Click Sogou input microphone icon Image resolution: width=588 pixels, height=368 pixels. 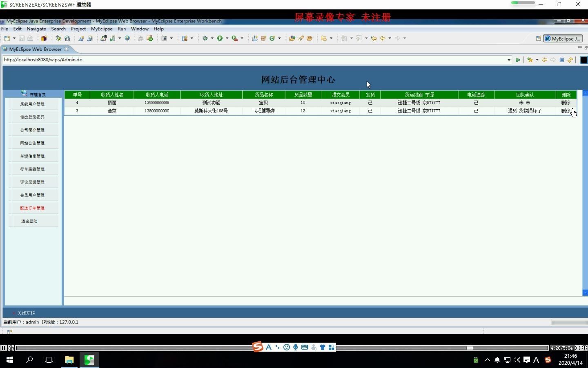[296, 348]
